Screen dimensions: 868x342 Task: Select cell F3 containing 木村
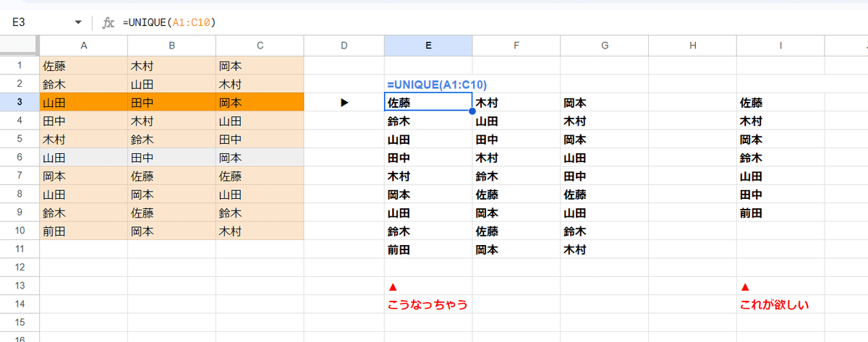[516, 103]
